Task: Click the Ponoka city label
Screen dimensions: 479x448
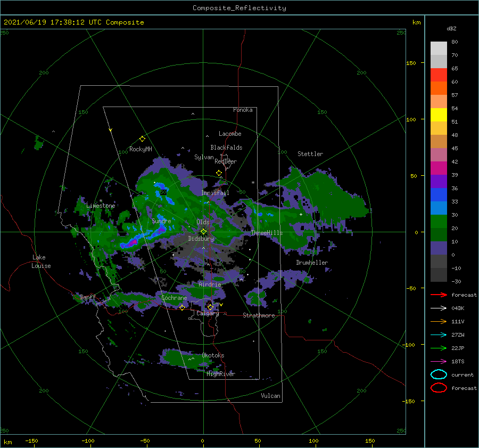Action: [243, 110]
